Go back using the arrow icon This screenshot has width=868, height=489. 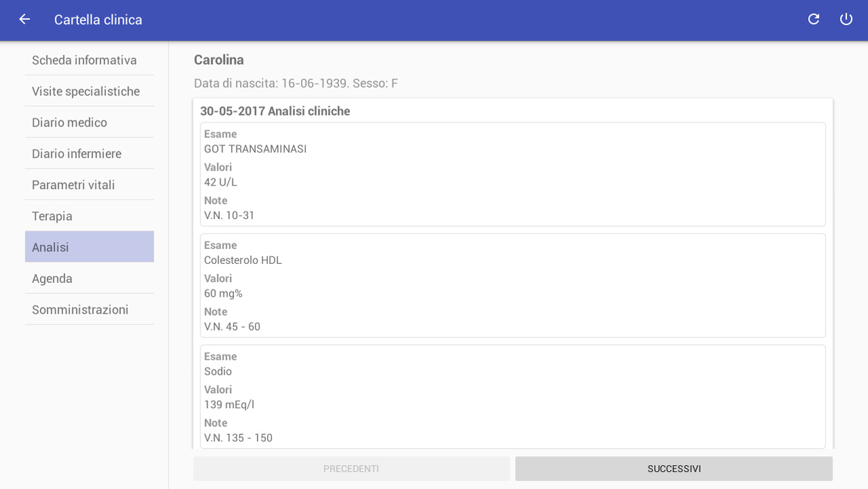[24, 19]
